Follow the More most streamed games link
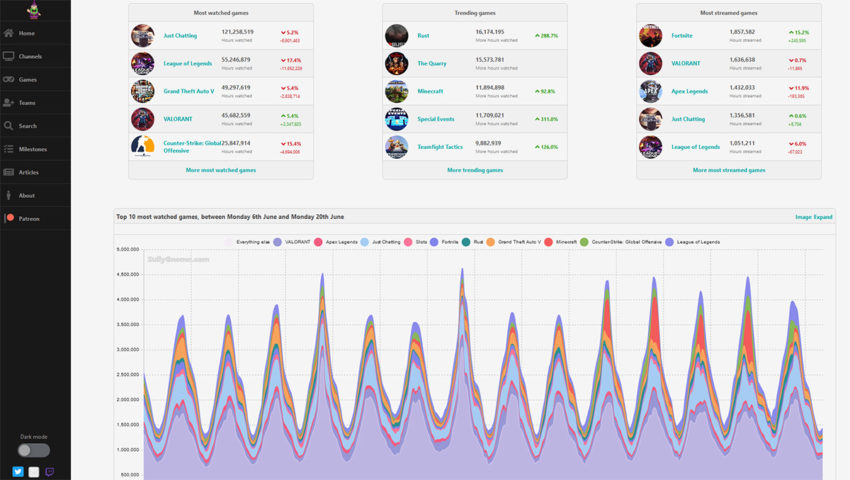The width and height of the screenshot is (850, 480). (729, 170)
